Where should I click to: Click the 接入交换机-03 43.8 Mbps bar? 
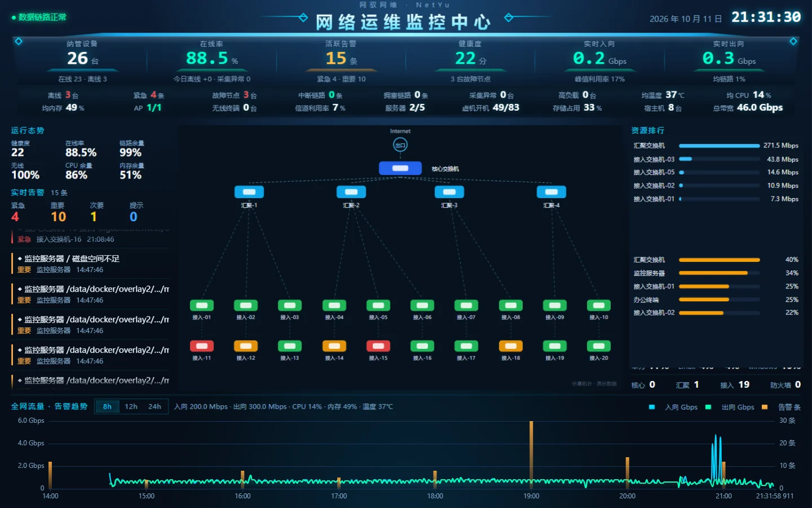click(x=720, y=159)
